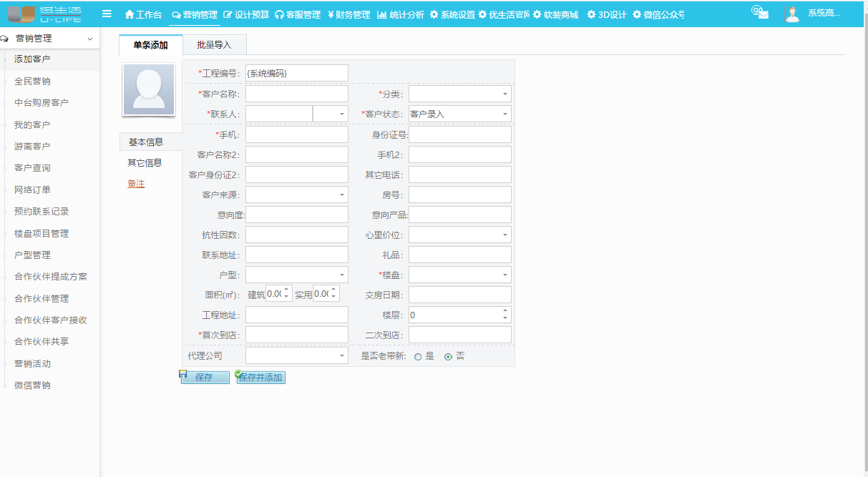The width and height of the screenshot is (868, 477).
Task: Select 否 for 是否老带新
Action: (x=447, y=355)
